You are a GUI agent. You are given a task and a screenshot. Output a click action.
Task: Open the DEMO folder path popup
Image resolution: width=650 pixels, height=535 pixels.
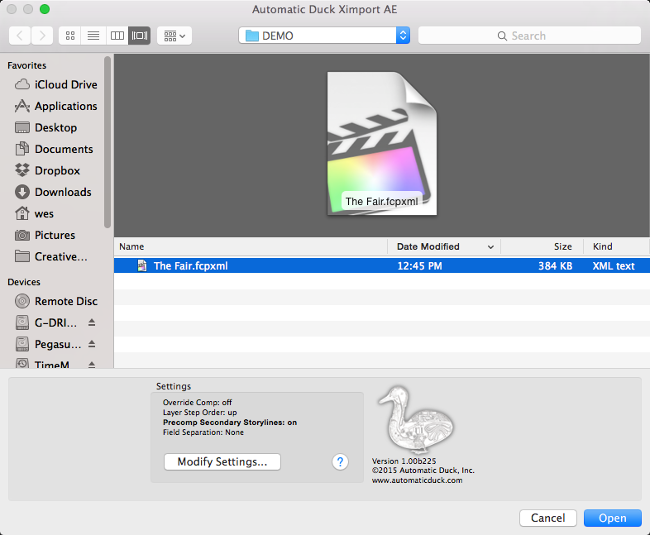(324, 36)
